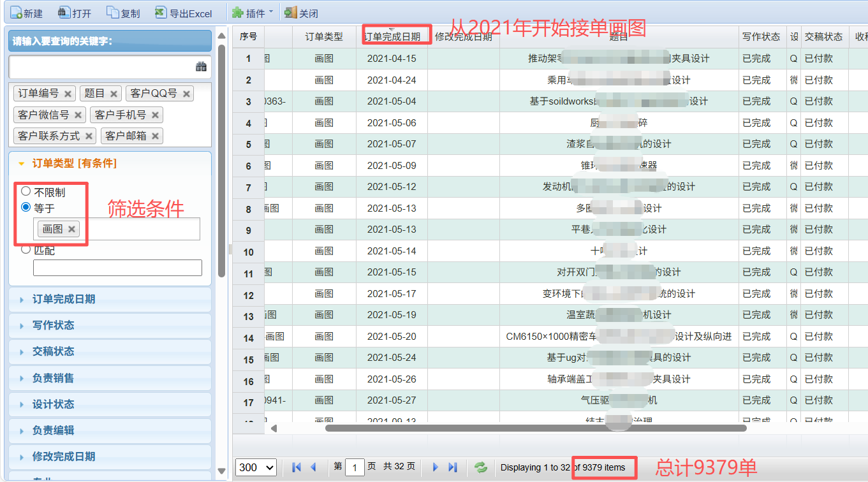Click the page number input field

[x=355, y=467]
